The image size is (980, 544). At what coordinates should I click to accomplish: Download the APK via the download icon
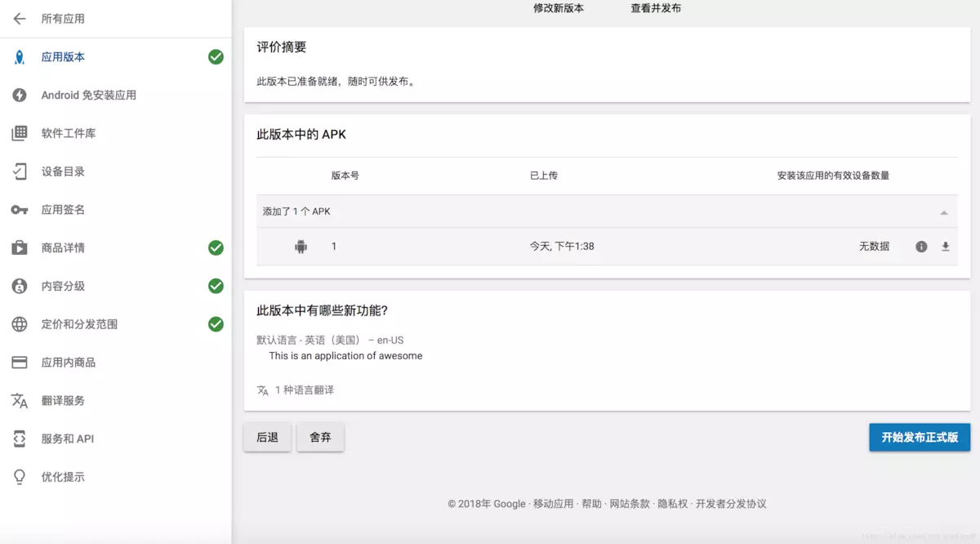click(x=945, y=245)
